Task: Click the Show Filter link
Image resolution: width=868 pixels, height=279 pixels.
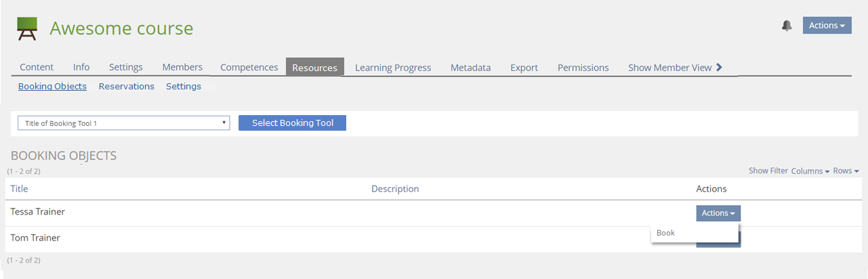Action: 768,171
